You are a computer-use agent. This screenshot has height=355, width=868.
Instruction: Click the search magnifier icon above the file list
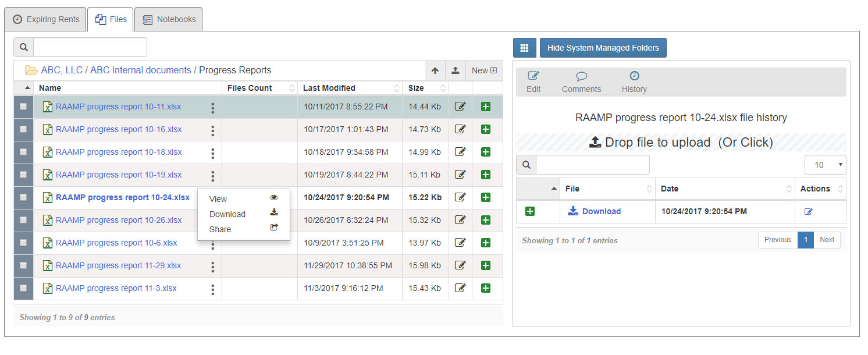click(23, 47)
